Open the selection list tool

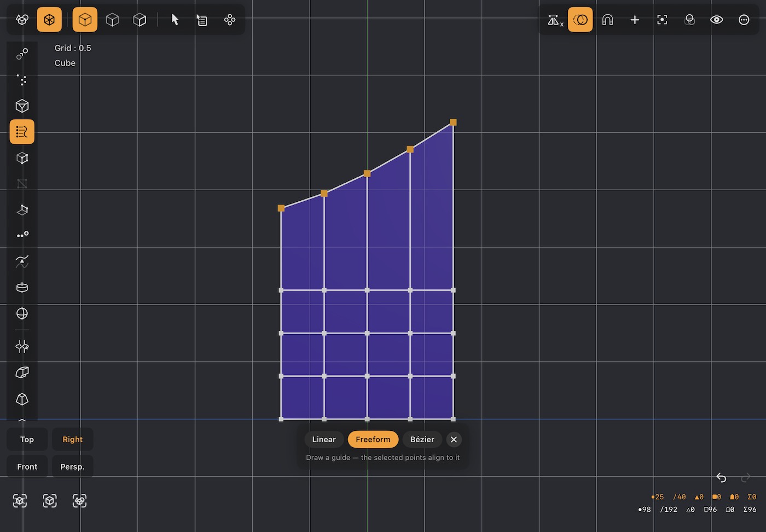pos(202,20)
